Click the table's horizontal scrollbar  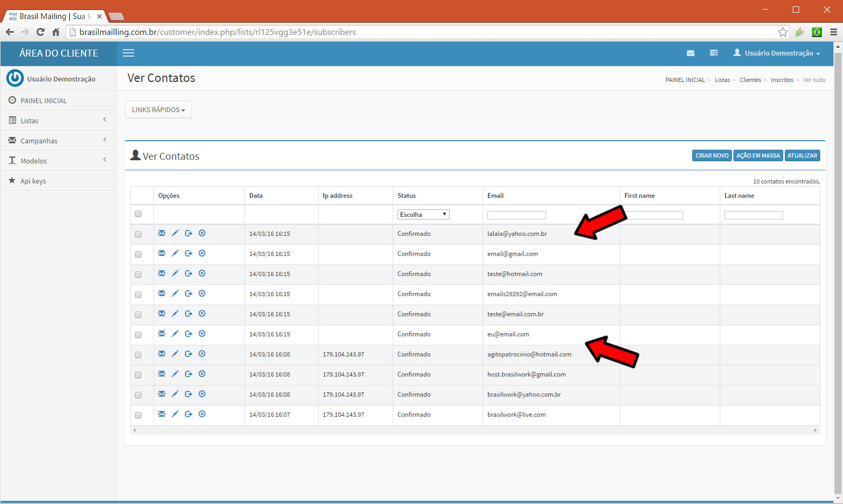(475, 430)
